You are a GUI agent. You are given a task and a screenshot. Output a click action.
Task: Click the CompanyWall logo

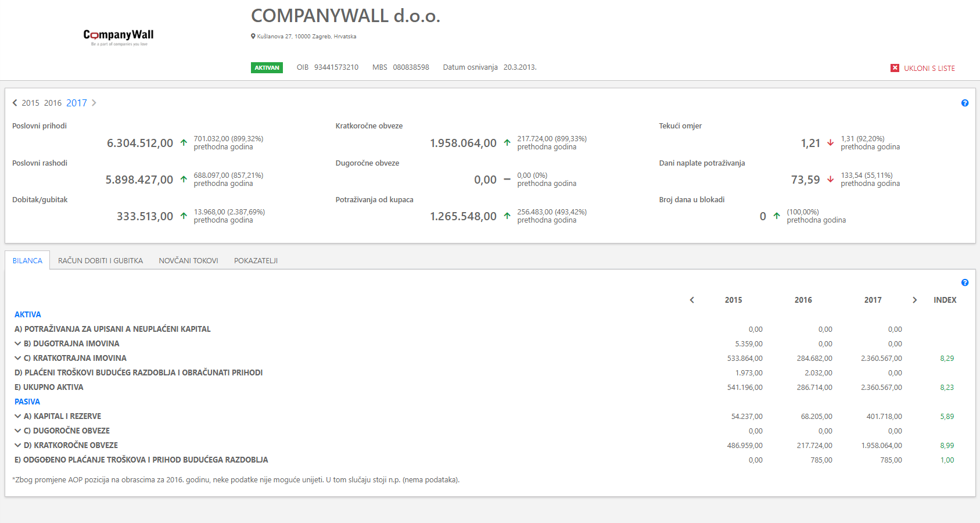[119, 37]
